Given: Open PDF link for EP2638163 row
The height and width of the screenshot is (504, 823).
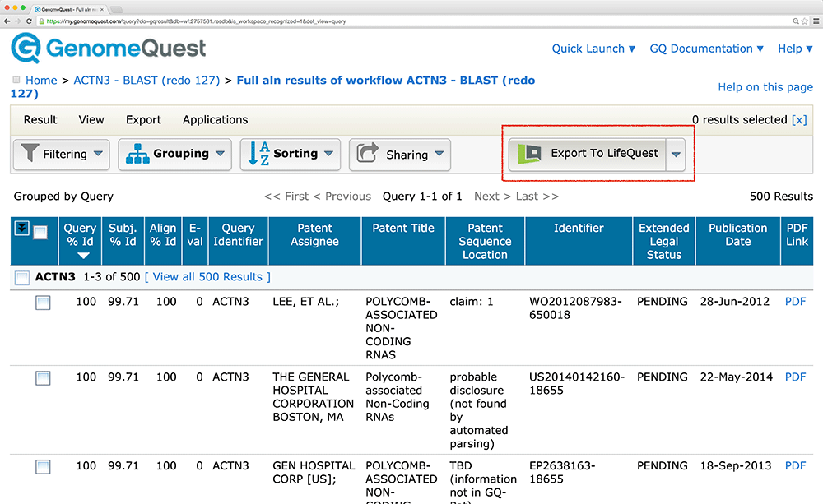Looking at the screenshot, I should pyautogui.click(x=795, y=465).
